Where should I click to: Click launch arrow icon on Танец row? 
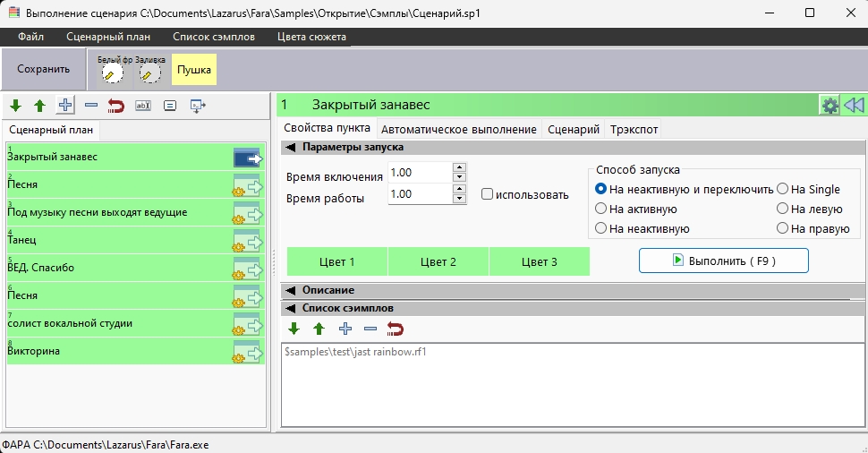coord(248,241)
